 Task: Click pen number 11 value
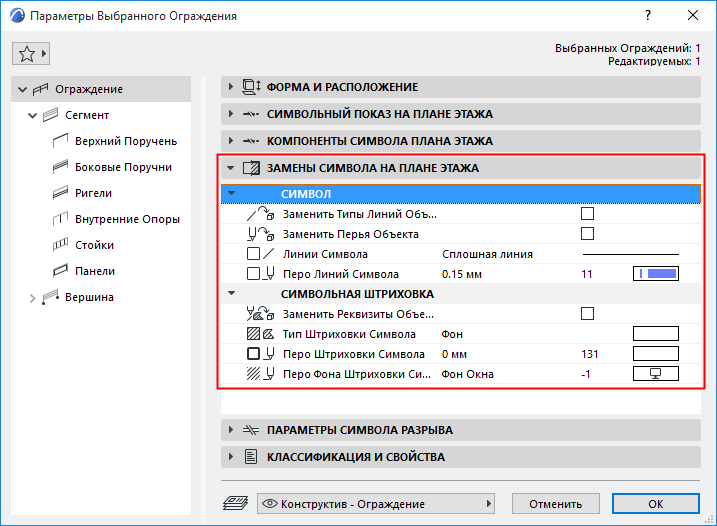coord(587,274)
